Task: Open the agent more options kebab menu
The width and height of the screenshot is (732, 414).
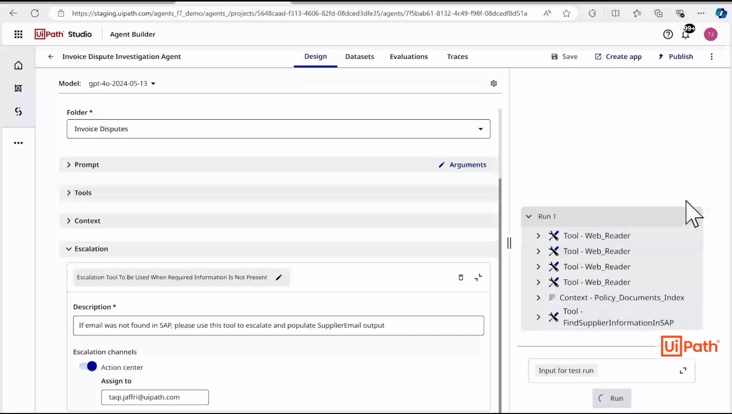Action: (711, 56)
